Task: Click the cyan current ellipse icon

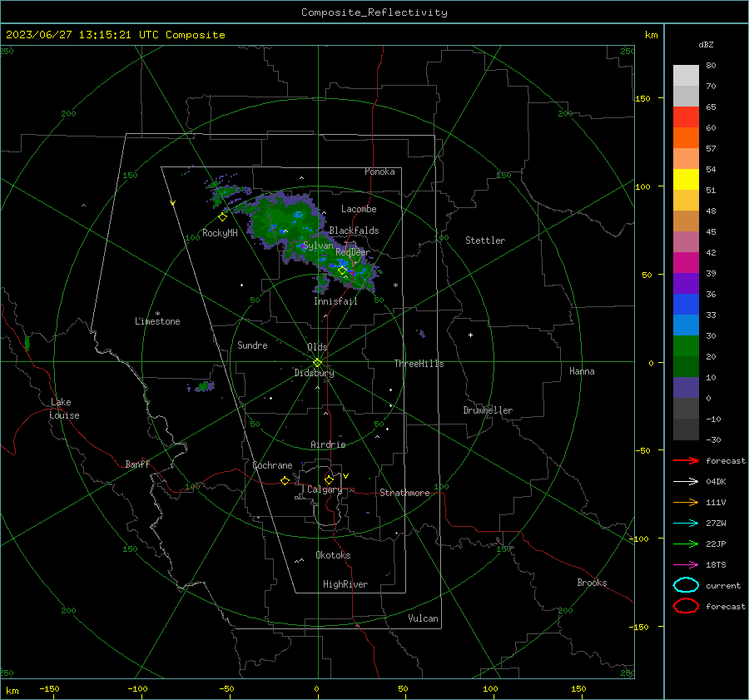Action: pyautogui.click(x=686, y=585)
